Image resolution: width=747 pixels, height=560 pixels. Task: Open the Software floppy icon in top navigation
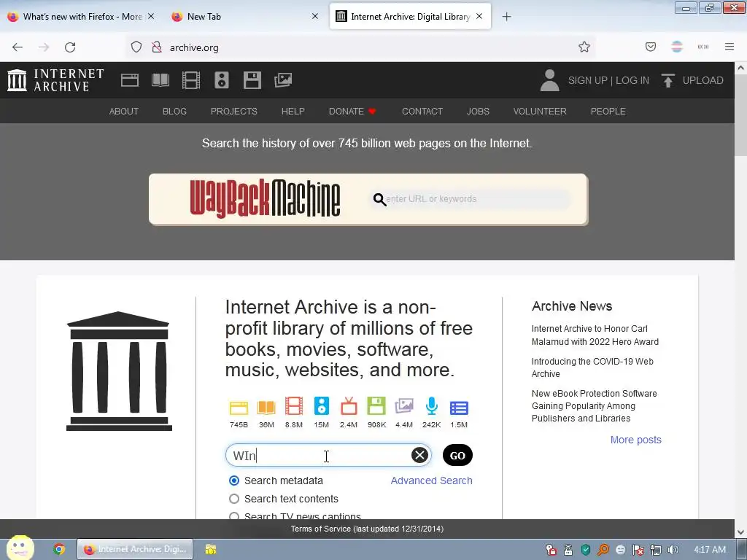252,80
